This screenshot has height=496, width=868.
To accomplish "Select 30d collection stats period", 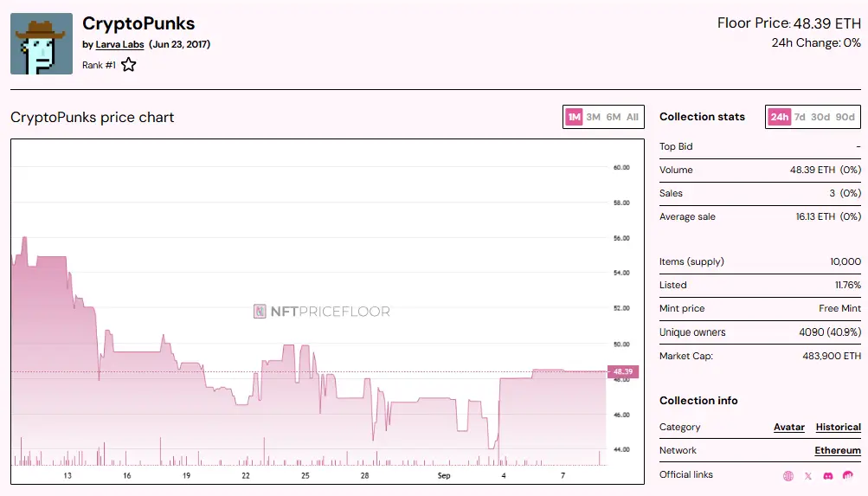I will tap(820, 117).
